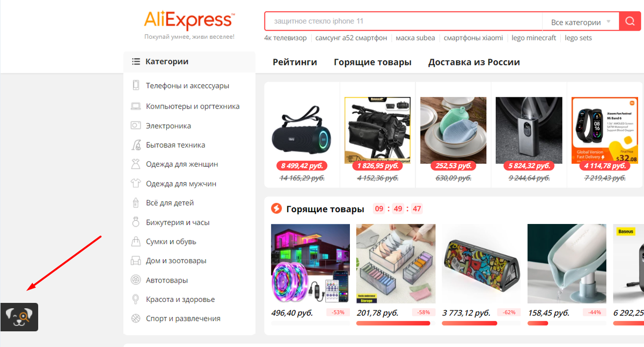Click the camera icon beside Электроника

136,126
